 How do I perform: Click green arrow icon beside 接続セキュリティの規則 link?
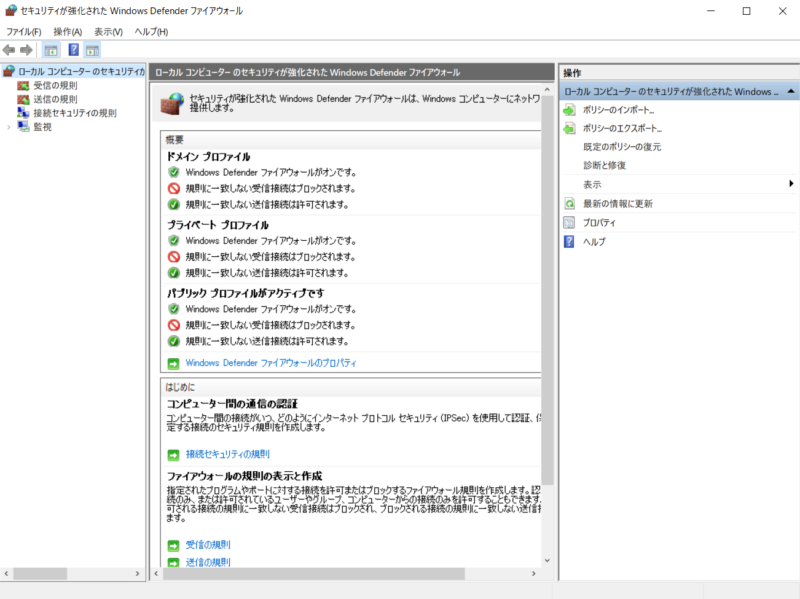pos(173,455)
